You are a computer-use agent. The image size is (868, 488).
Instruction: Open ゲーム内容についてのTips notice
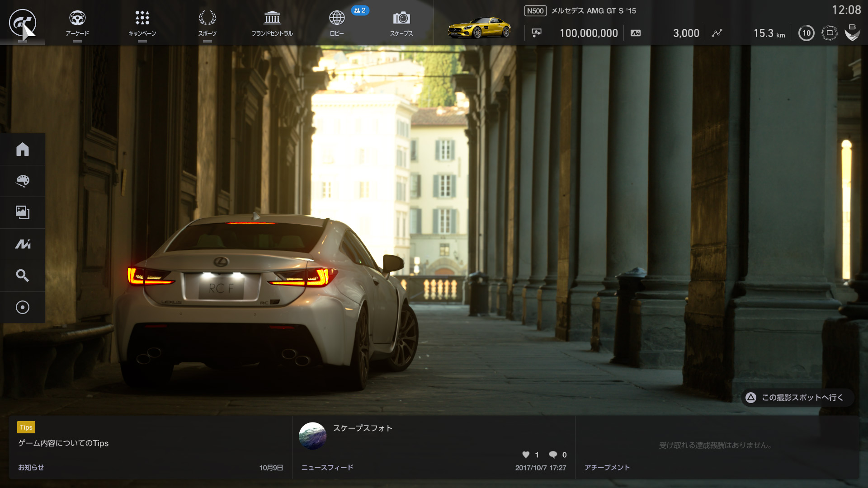click(63, 443)
